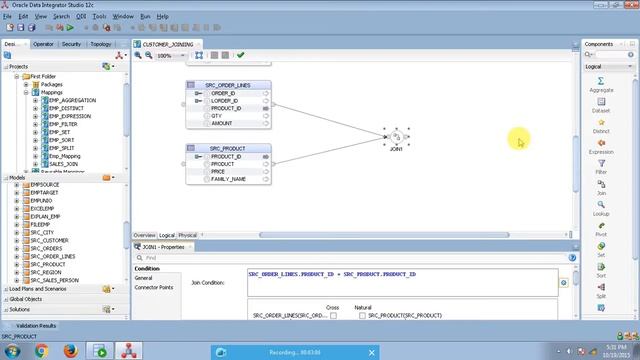Select the Aggregate component

coord(601,84)
